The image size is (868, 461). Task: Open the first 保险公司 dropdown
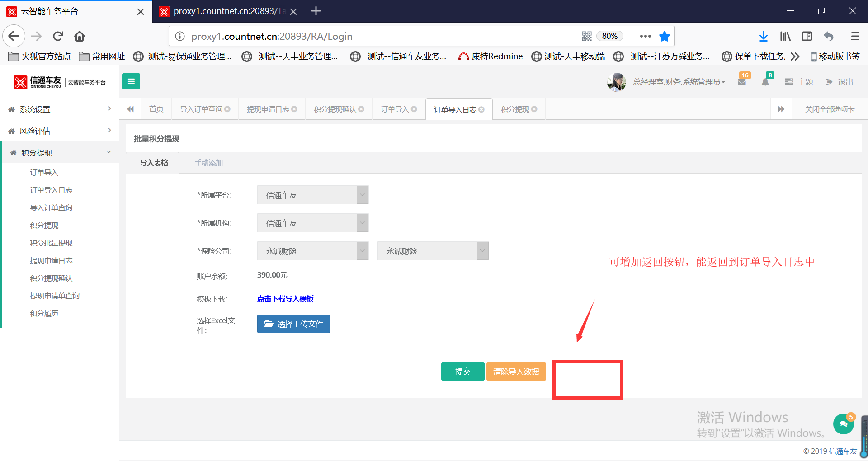313,251
